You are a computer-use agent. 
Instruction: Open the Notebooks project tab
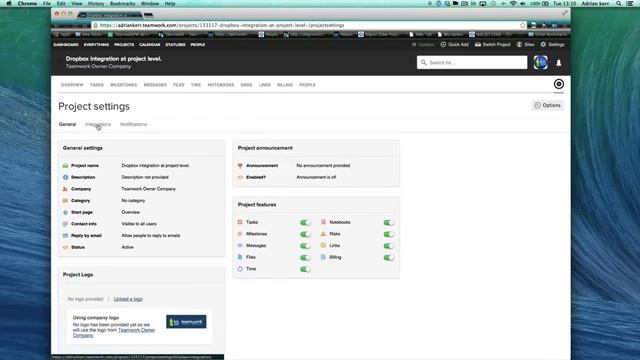tap(221, 85)
